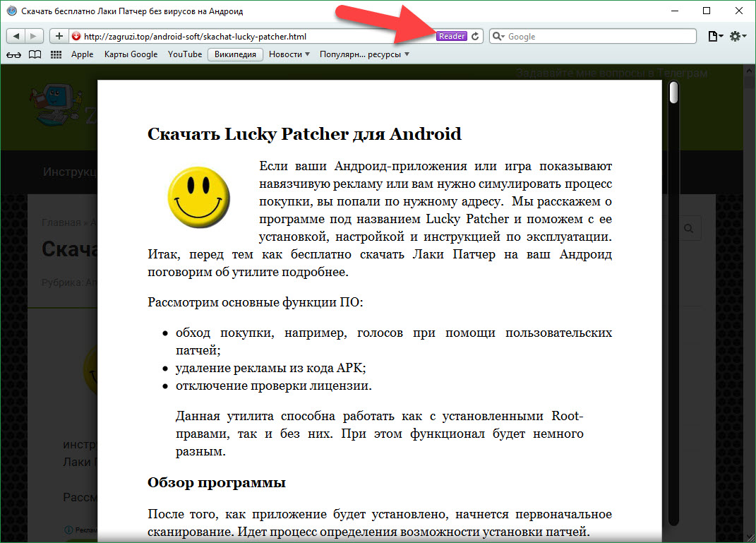Click the Reader view scrollbar thumb

click(x=673, y=93)
